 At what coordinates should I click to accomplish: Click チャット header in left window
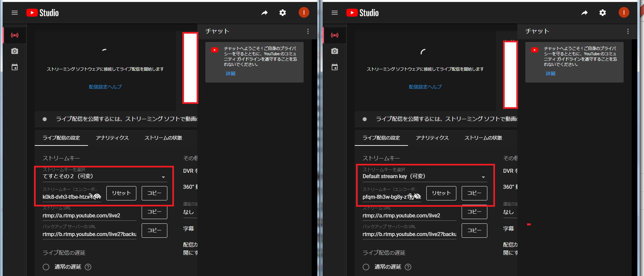[x=217, y=31]
